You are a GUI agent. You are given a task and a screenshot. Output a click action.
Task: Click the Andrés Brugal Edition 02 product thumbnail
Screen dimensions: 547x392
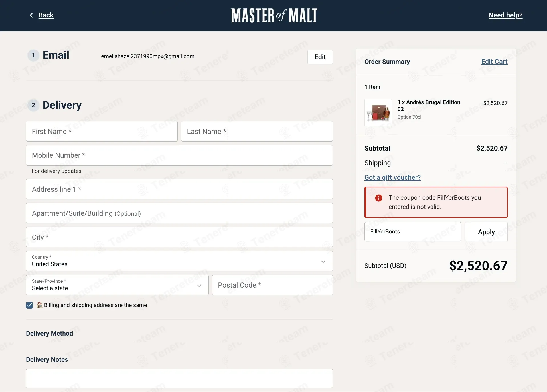[x=378, y=113]
